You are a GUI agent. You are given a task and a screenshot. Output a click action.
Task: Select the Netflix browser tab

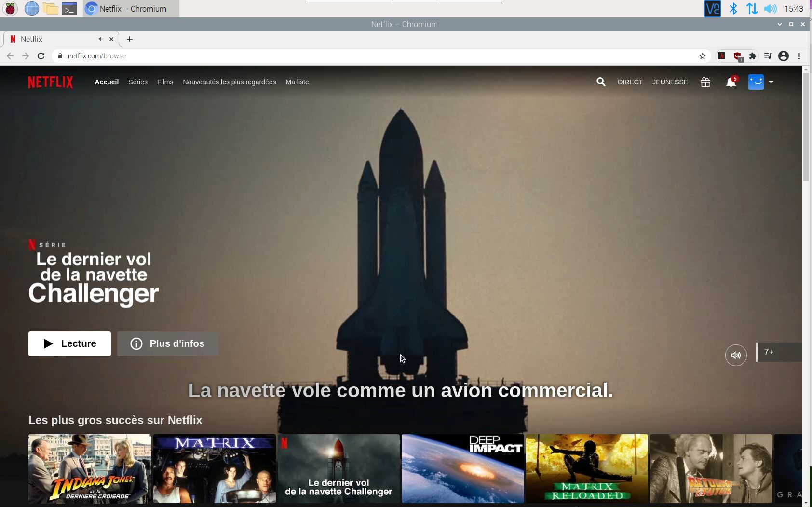click(61, 39)
